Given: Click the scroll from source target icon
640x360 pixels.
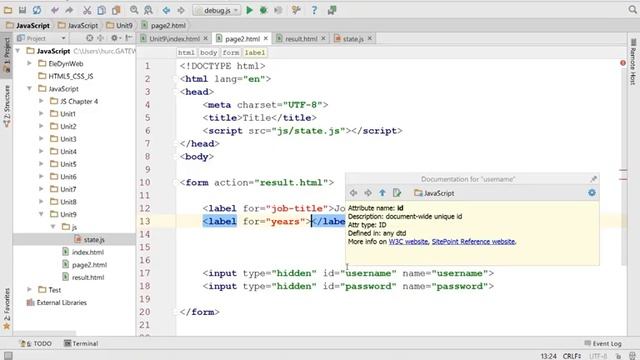Looking at the screenshot, I should click(x=89, y=38).
